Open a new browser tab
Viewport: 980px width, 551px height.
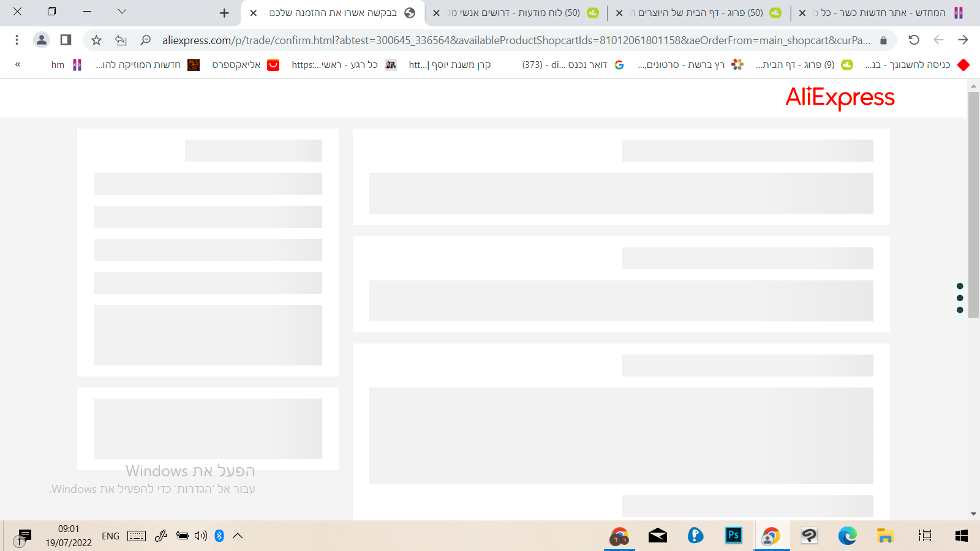pyautogui.click(x=224, y=13)
